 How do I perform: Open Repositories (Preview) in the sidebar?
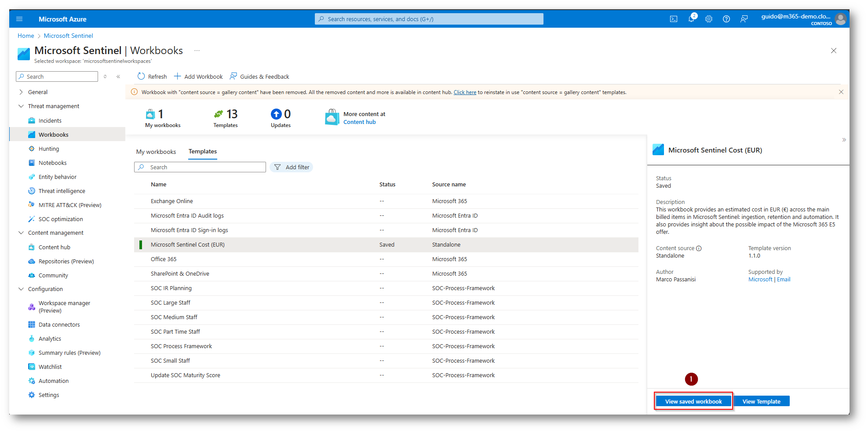point(67,261)
